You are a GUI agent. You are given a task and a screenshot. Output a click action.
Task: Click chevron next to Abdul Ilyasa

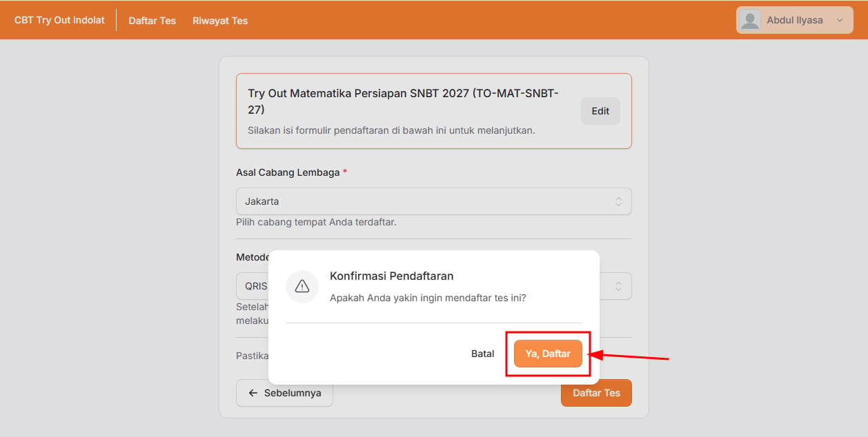(x=840, y=20)
